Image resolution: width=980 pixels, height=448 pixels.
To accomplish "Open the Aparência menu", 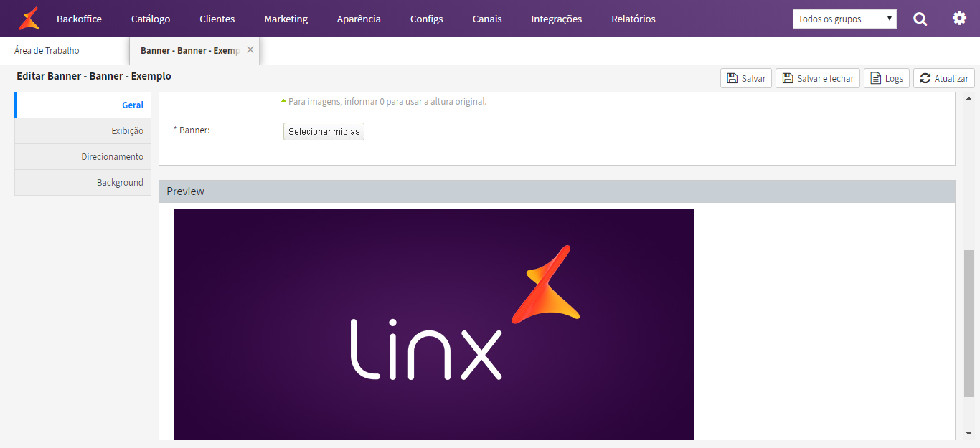I will (x=359, y=19).
